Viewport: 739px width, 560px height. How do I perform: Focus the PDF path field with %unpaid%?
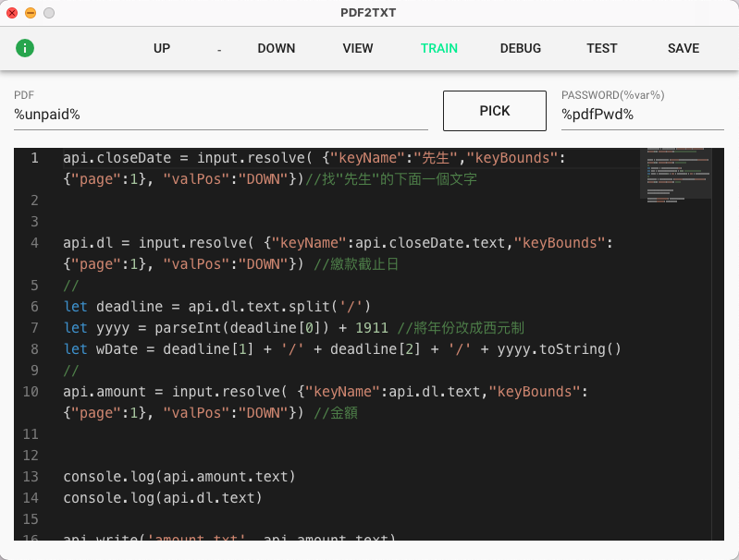[x=220, y=115]
